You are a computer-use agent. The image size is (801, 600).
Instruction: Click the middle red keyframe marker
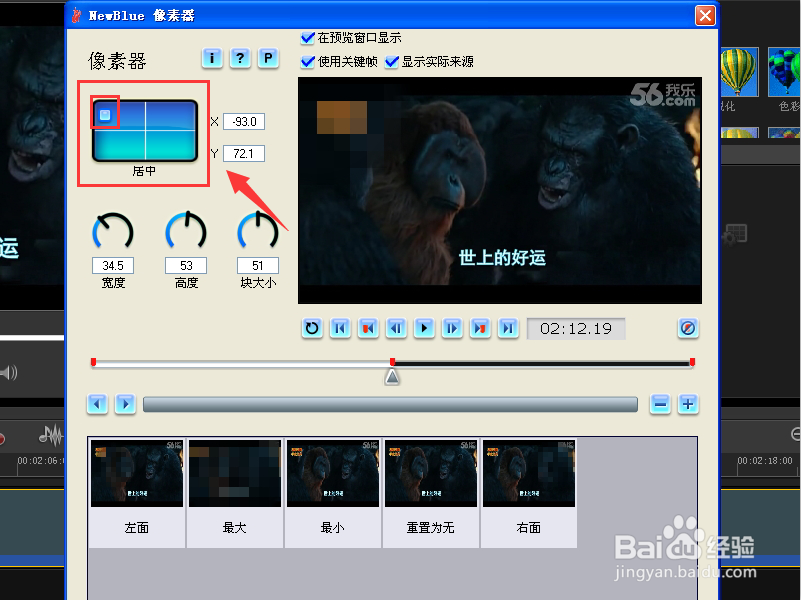click(392, 362)
